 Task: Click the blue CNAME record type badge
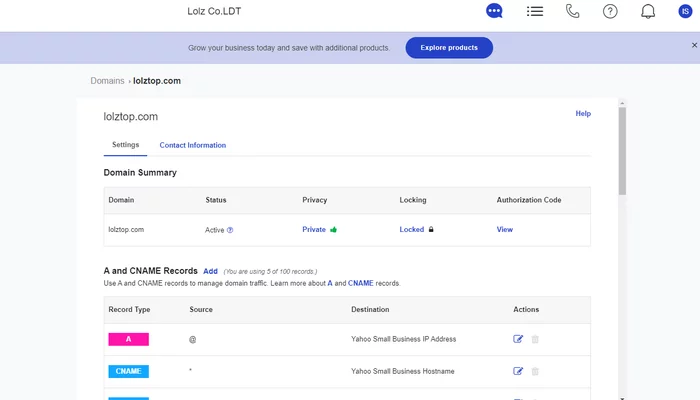coord(129,371)
